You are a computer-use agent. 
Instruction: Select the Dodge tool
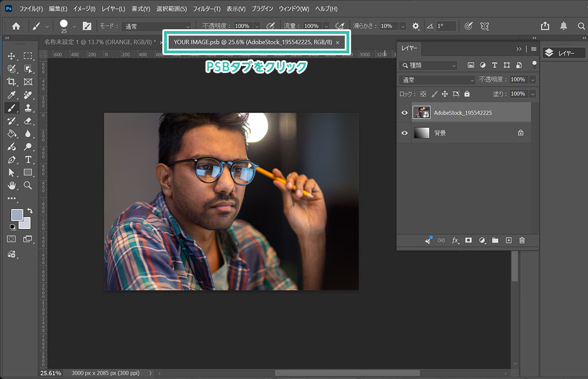[x=28, y=147]
